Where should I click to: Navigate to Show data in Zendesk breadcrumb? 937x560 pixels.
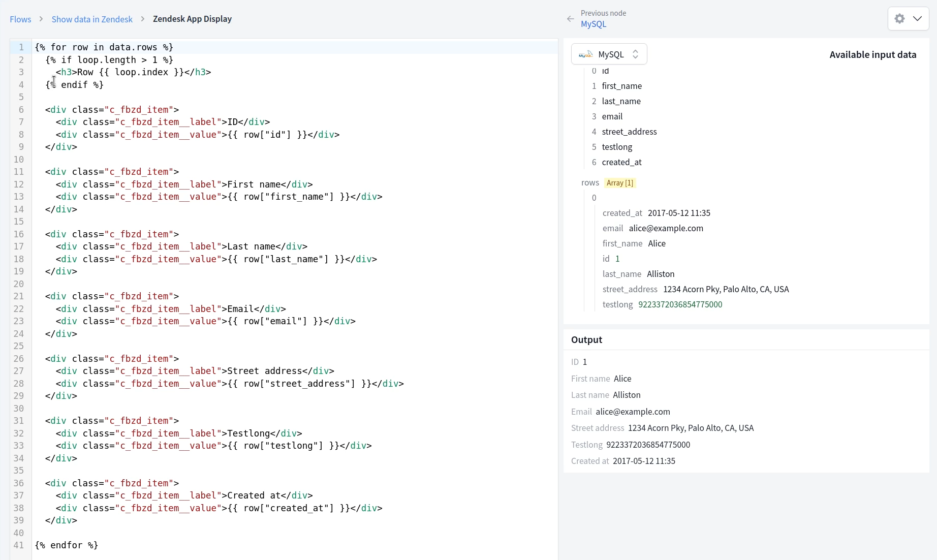tap(92, 19)
